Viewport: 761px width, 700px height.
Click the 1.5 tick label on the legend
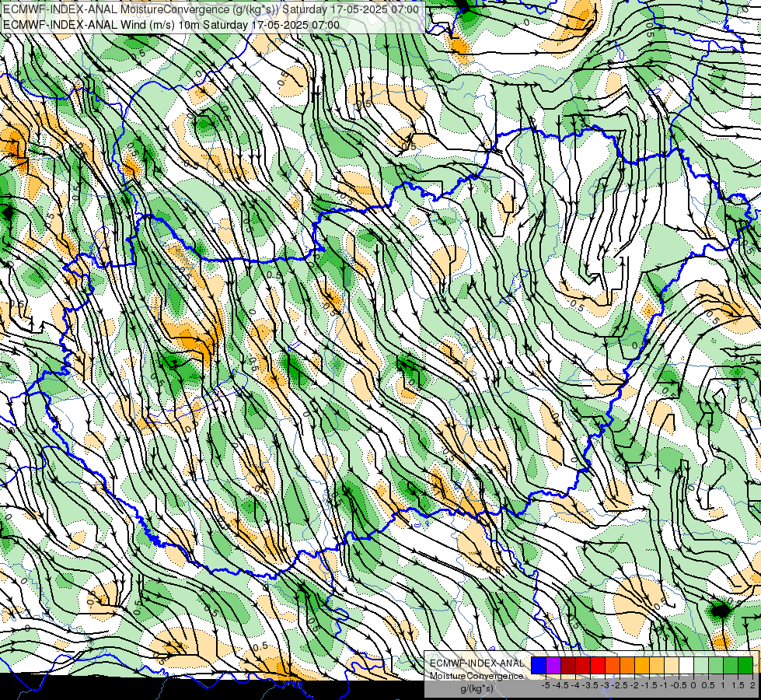737,685
